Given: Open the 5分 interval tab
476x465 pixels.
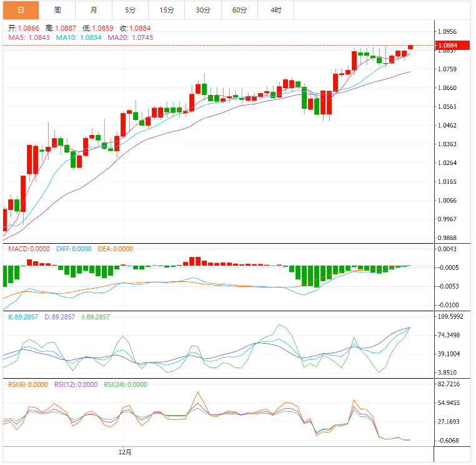Looking at the screenshot, I should (130, 10).
